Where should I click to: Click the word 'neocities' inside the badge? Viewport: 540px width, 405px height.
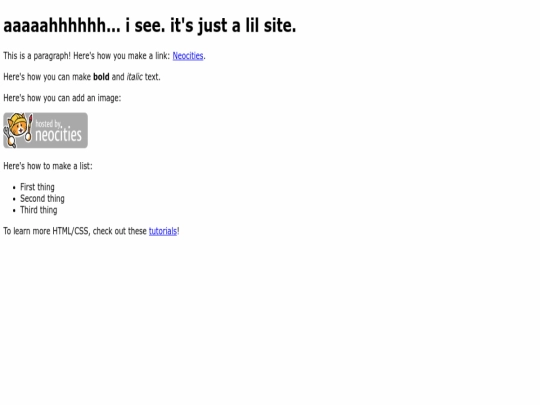(59, 135)
